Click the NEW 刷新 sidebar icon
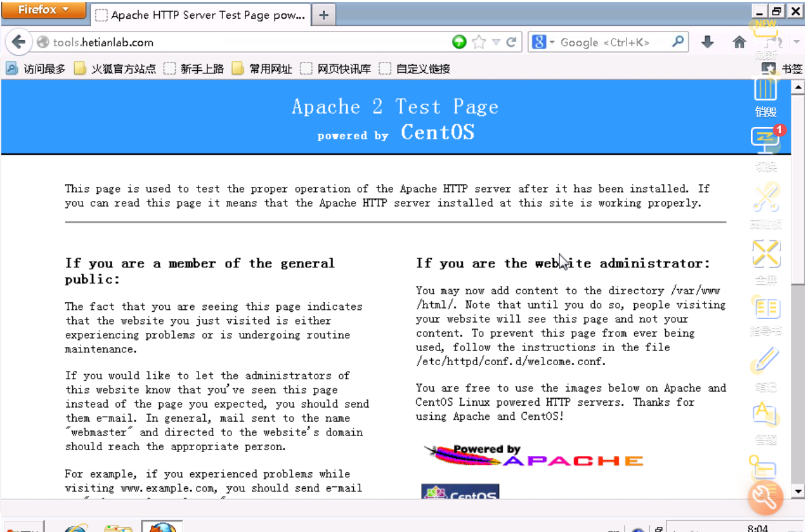 [x=766, y=40]
